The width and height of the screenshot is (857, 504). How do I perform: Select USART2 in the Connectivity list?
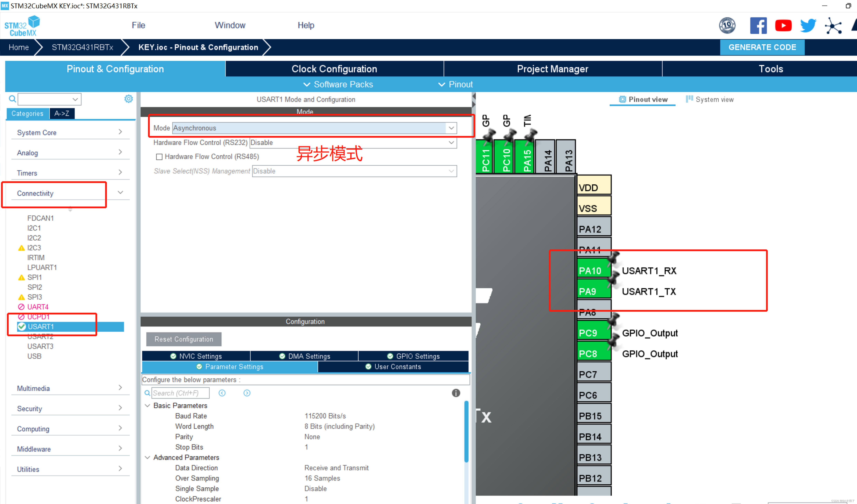tap(40, 336)
